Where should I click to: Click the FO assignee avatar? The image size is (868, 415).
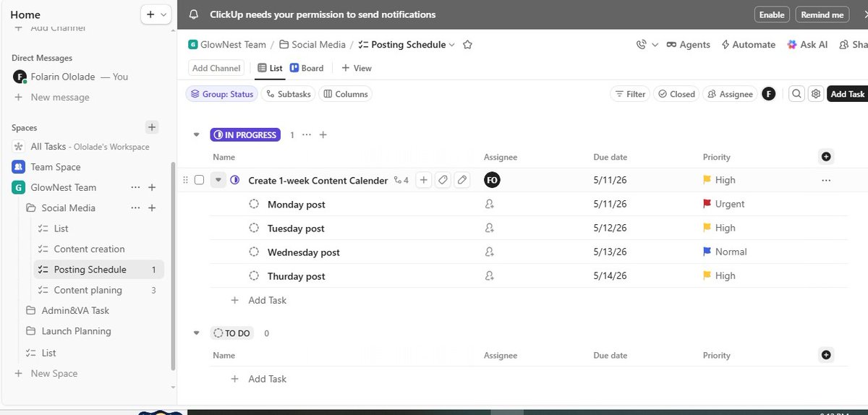[x=492, y=180]
